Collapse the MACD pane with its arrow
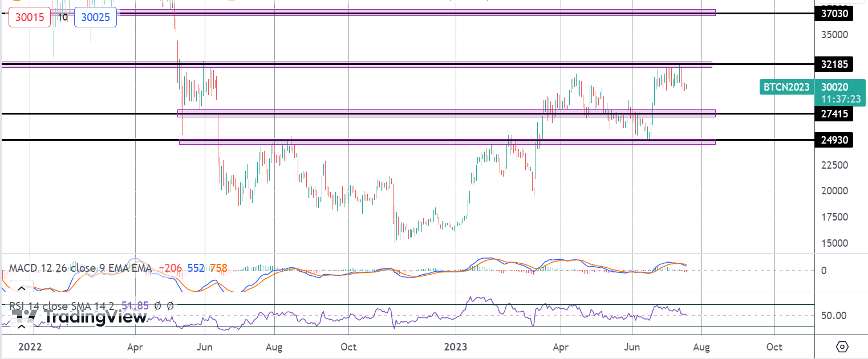Image resolution: width=868 pixels, height=359 pixels. click(x=21, y=287)
